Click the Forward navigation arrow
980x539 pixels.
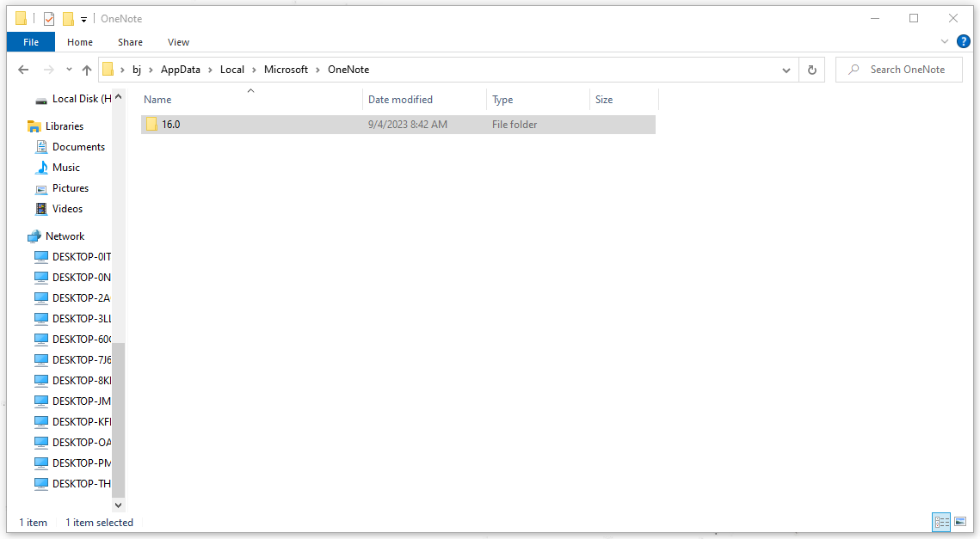pos(49,70)
